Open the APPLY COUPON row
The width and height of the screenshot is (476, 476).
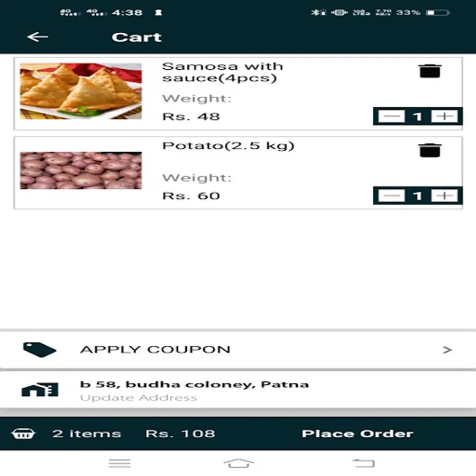238,350
